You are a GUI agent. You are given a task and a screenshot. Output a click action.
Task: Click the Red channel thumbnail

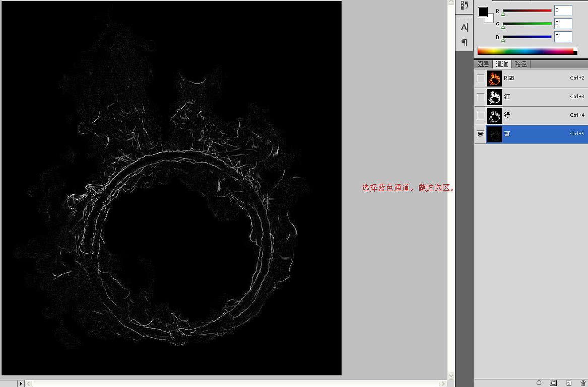pyautogui.click(x=495, y=97)
